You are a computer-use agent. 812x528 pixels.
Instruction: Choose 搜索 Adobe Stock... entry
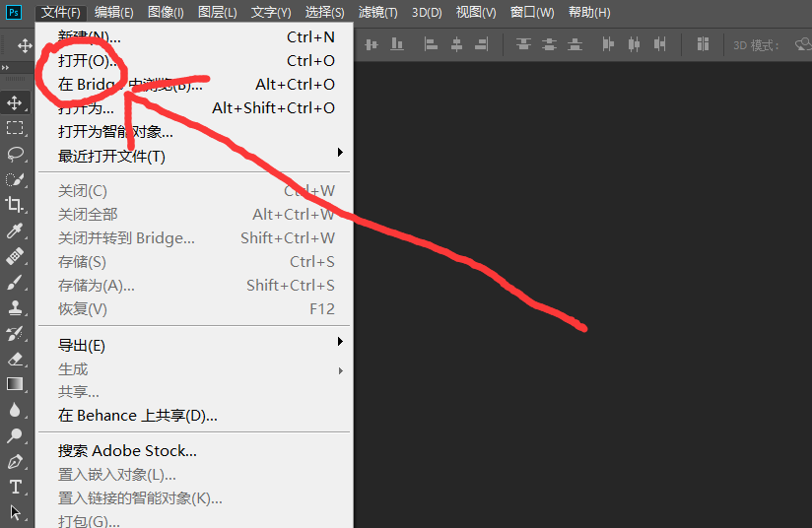click(194, 450)
